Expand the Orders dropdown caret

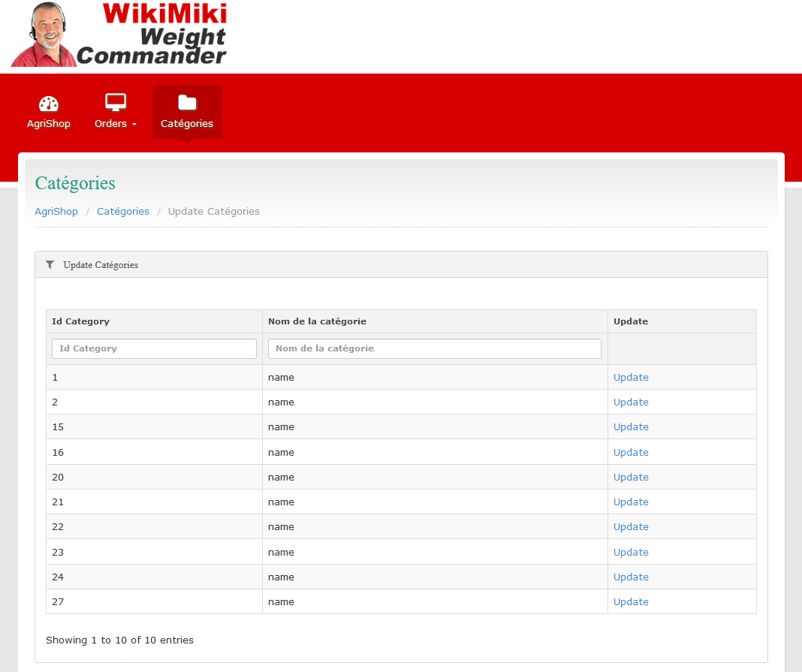click(x=134, y=125)
